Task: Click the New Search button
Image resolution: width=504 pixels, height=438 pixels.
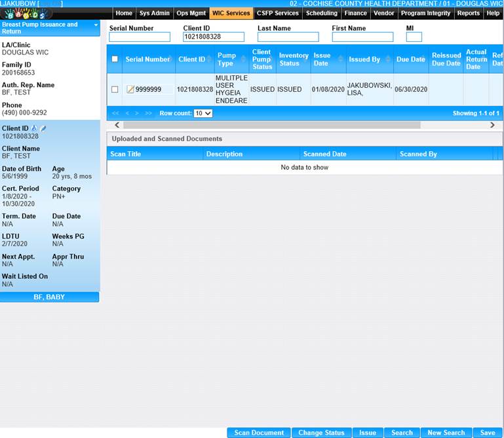Action: click(446, 433)
